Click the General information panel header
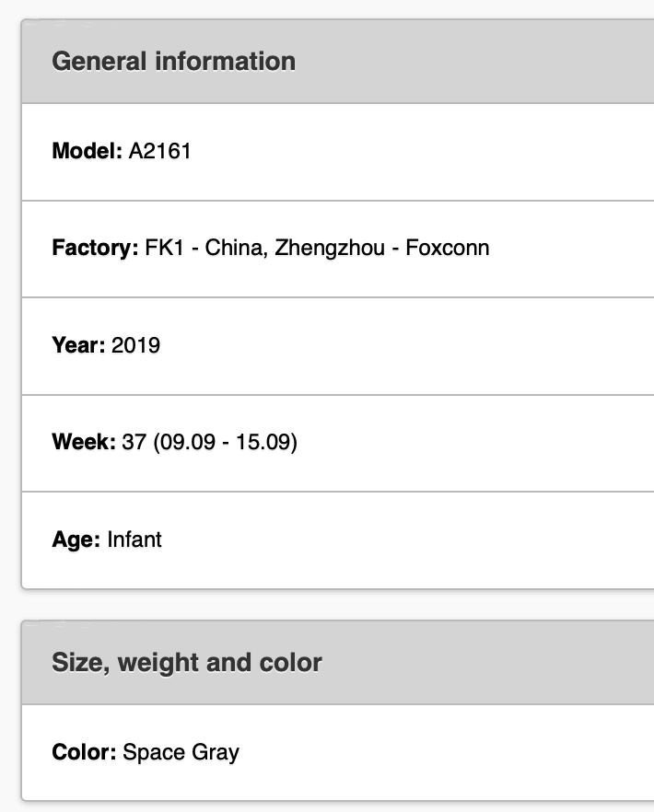Viewport: 654px width, 812px height. click(338, 61)
